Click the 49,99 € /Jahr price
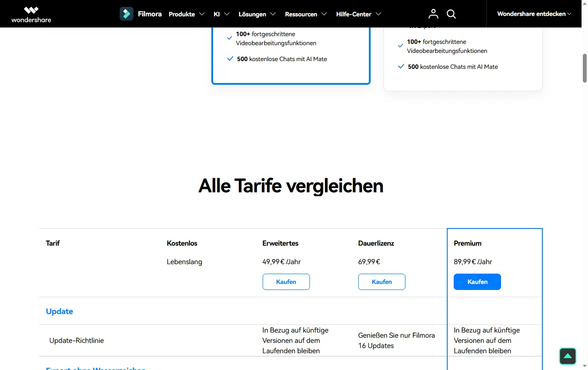This screenshot has height=370, width=588. point(282,262)
